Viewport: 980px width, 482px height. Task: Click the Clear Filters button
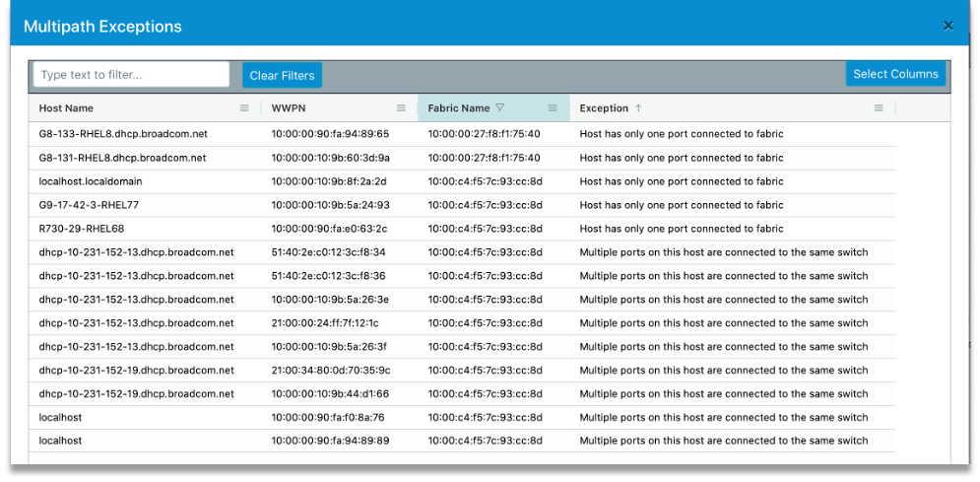(282, 75)
